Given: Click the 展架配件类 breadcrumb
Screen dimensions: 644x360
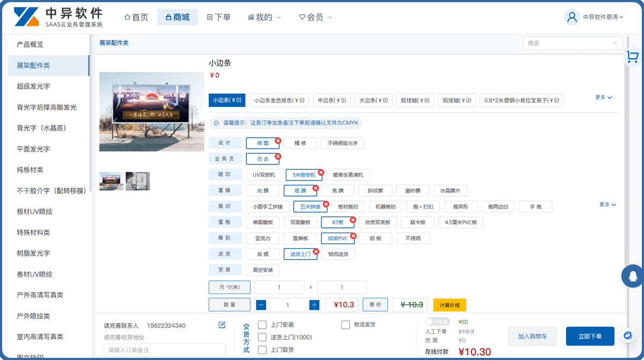Looking at the screenshot, I should point(114,43).
